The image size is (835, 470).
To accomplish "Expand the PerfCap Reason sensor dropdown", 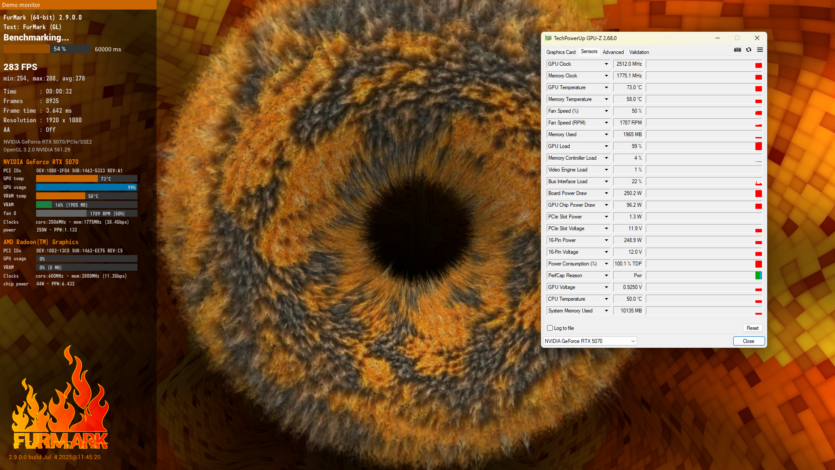I will (x=606, y=275).
